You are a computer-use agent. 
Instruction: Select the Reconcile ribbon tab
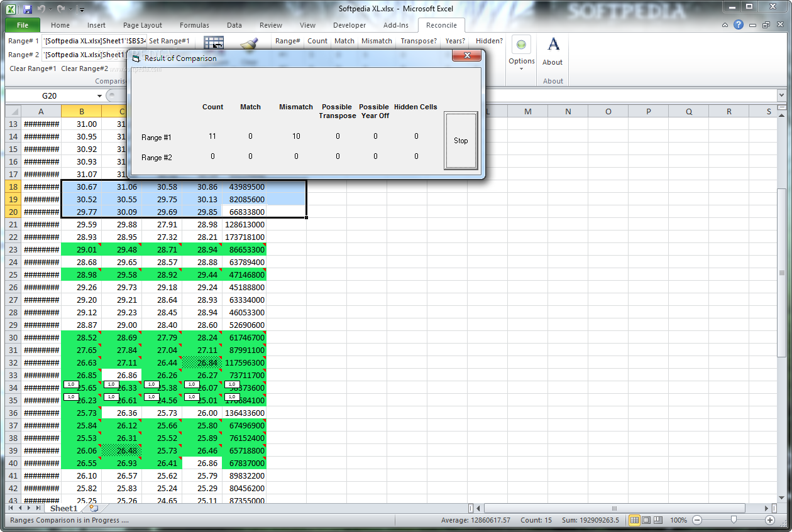coord(441,25)
